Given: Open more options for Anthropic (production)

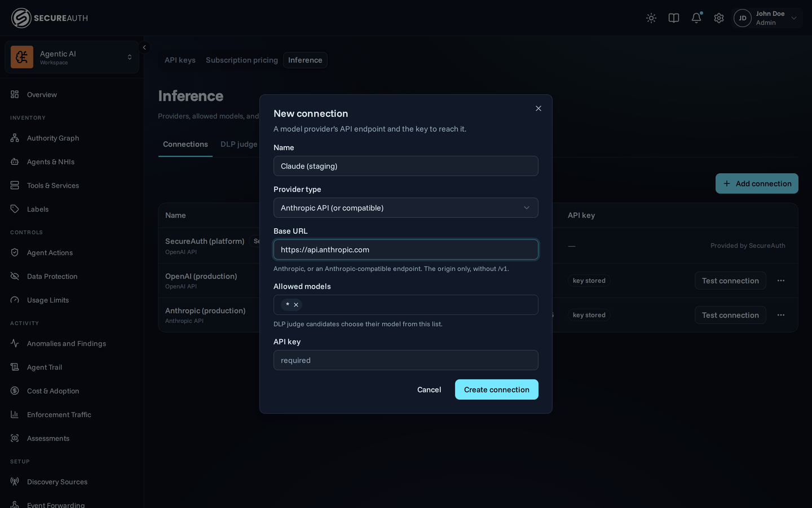Looking at the screenshot, I should click(x=781, y=315).
